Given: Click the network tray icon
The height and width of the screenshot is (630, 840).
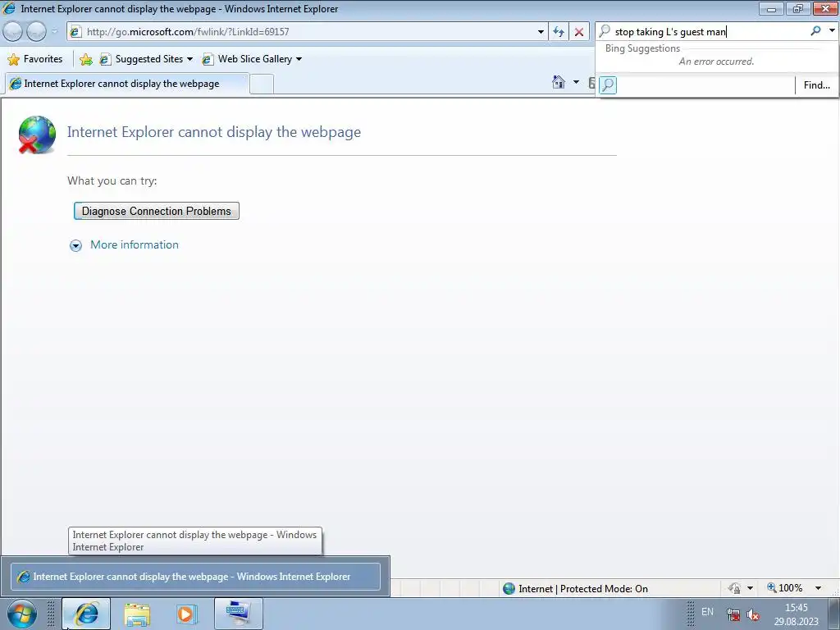Looking at the screenshot, I should (733, 614).
